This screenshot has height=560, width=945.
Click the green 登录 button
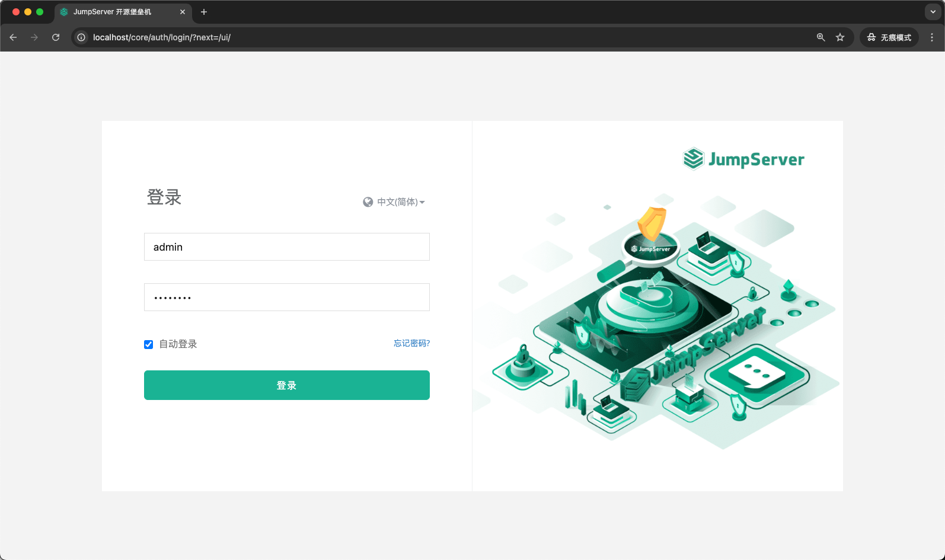click(287, 385)
